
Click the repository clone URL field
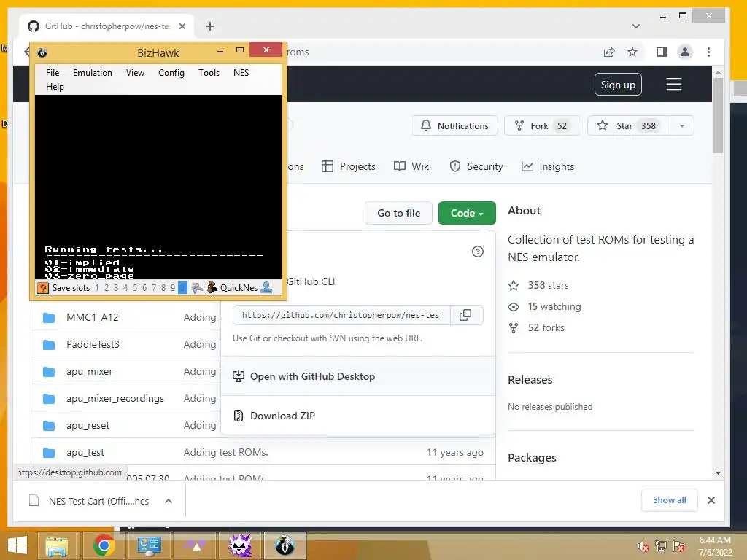[x=341, y=315]
